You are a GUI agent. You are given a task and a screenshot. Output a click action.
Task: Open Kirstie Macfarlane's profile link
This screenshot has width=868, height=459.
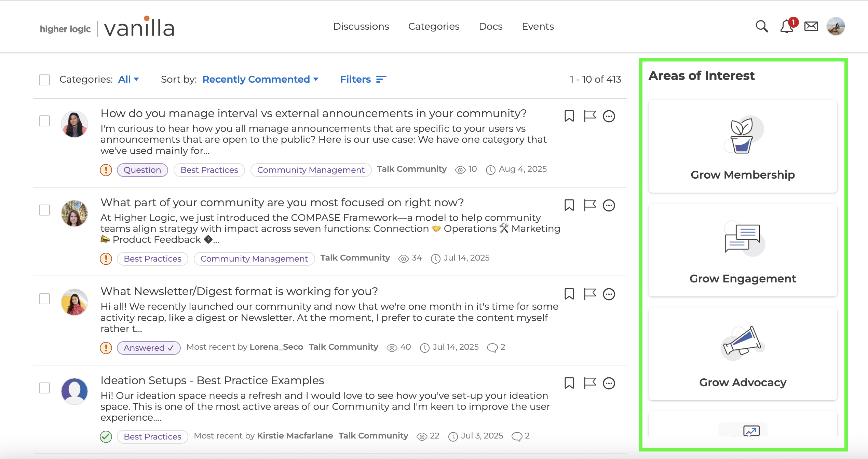click(x=295, y=436)
